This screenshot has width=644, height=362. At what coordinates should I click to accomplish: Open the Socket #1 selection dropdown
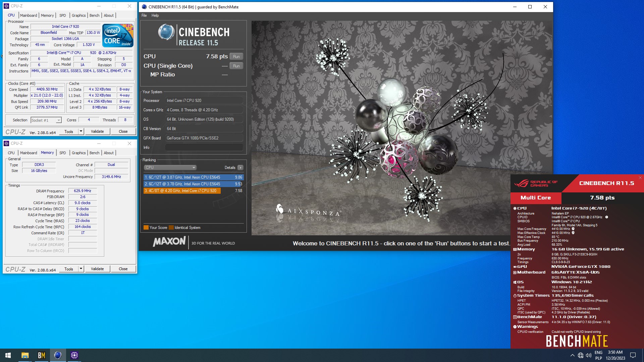[46, 120]
